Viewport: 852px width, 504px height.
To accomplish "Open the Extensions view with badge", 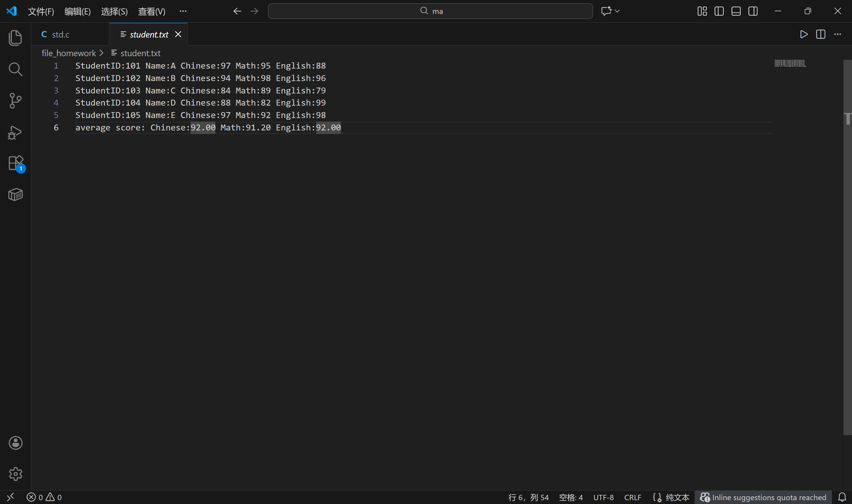I will (x=15, y=163).
